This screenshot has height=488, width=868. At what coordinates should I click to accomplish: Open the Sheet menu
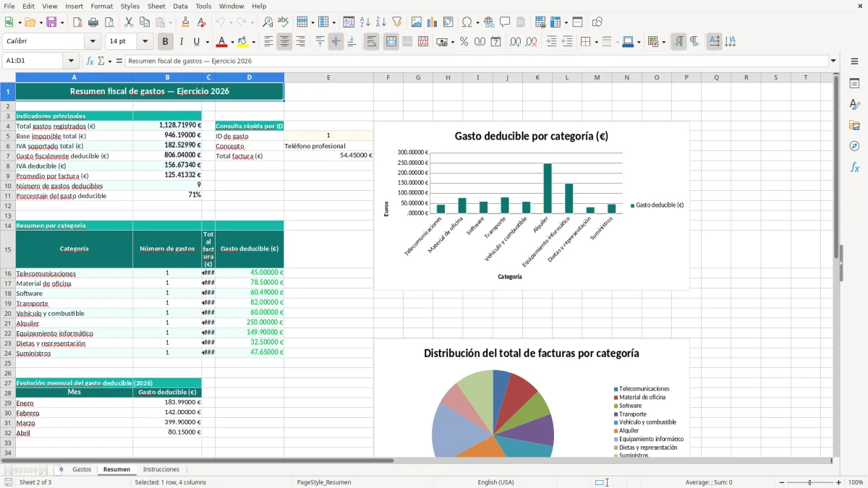coord(156,6)
